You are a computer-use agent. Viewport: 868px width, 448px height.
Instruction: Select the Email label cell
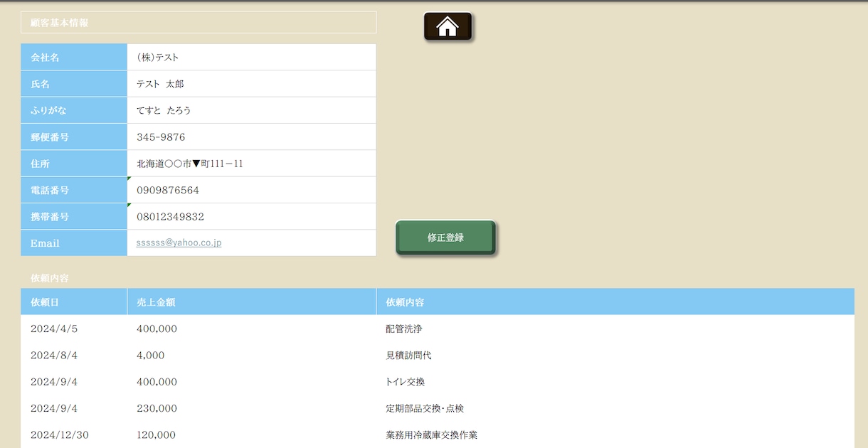coord(74,243)
